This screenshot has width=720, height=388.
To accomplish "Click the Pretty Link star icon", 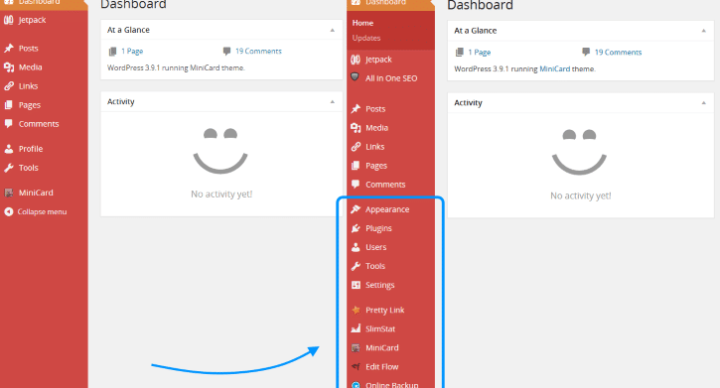I will [x=355, y=310].
